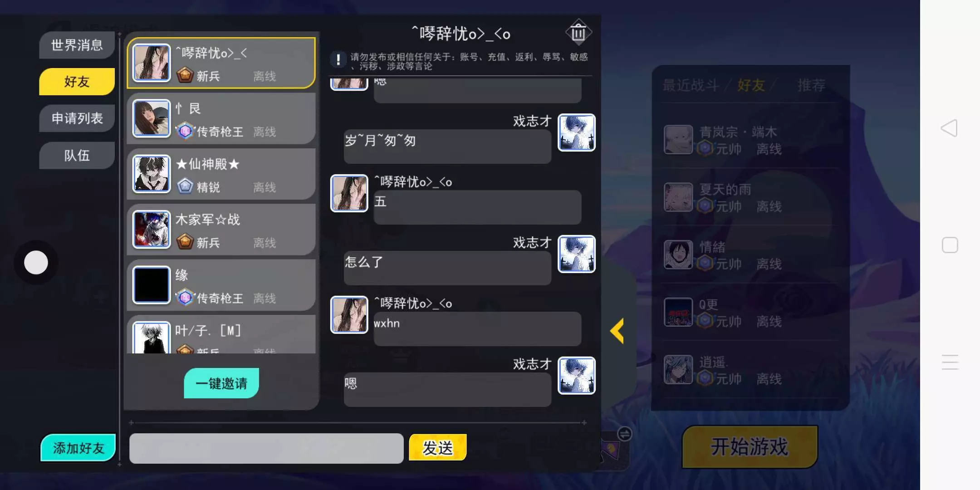Click the 一键邀请 button

pyautogui.click(x=221, y=383)
